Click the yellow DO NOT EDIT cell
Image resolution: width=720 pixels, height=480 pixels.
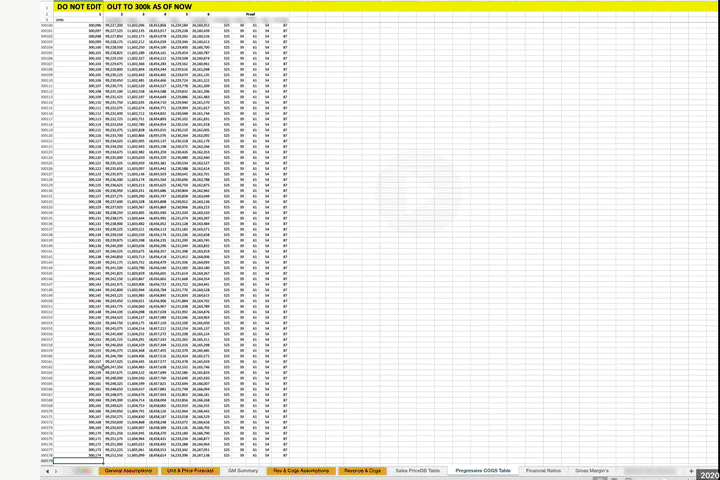(x=78, y=6)
